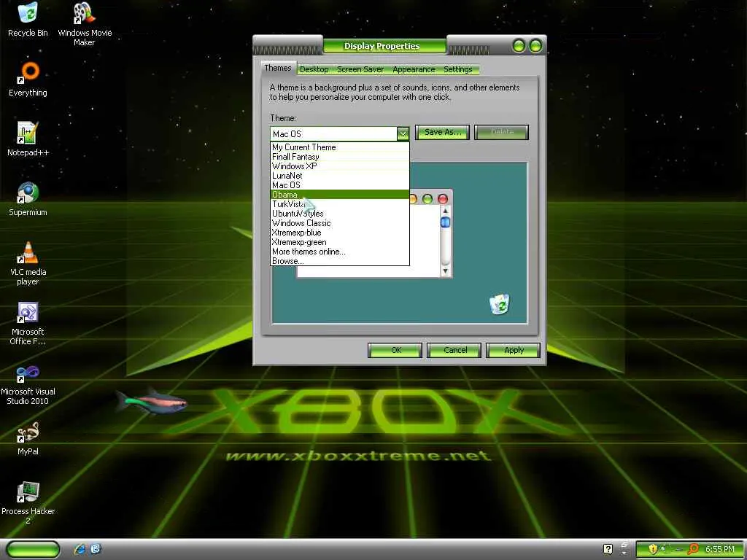Choose Xtremexp-green theme
The width and height of the screenshot is (747, 560).
[340, 242]
